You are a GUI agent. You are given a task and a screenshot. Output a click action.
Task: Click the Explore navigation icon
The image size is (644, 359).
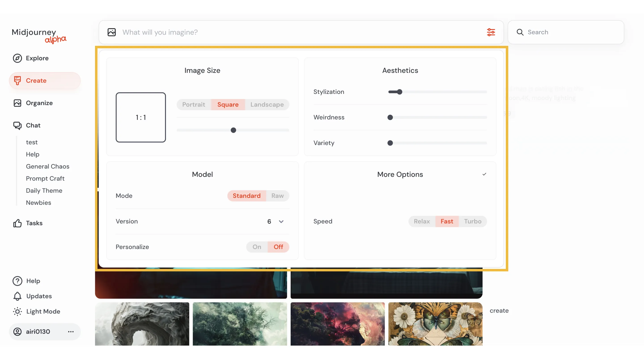point(17,58)
